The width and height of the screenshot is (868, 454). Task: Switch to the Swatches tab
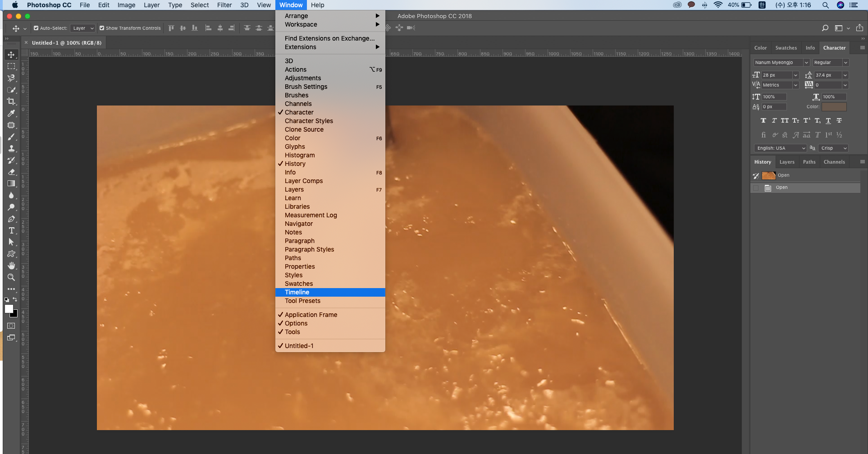tap(786, 48)
